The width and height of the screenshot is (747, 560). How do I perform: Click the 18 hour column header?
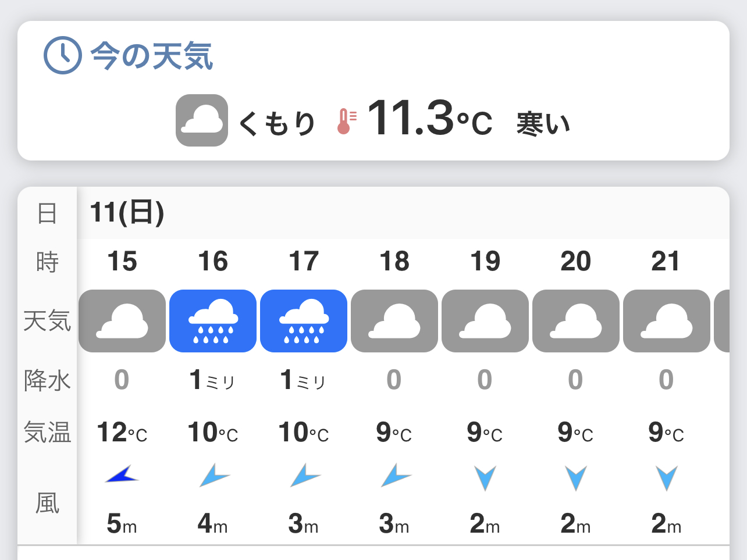click(394, 262)
